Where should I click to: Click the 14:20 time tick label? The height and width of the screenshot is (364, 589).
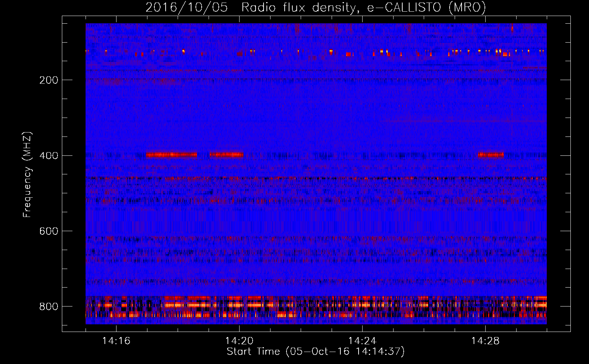click(240, 341)
